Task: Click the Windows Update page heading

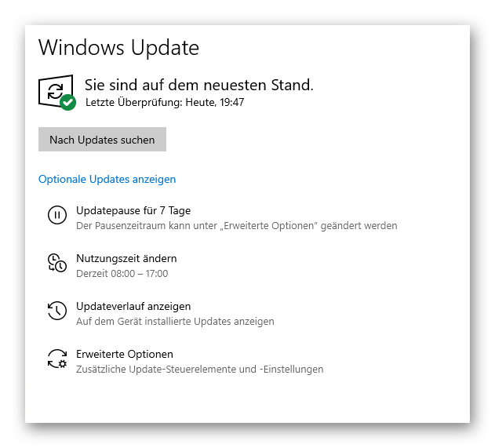Action: coord(118,48)
